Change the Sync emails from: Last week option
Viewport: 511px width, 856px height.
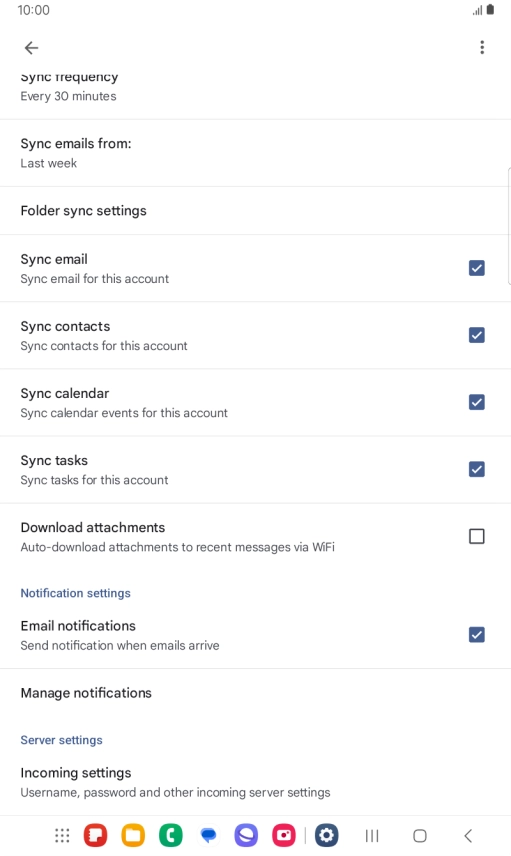(x=256, y=153)
